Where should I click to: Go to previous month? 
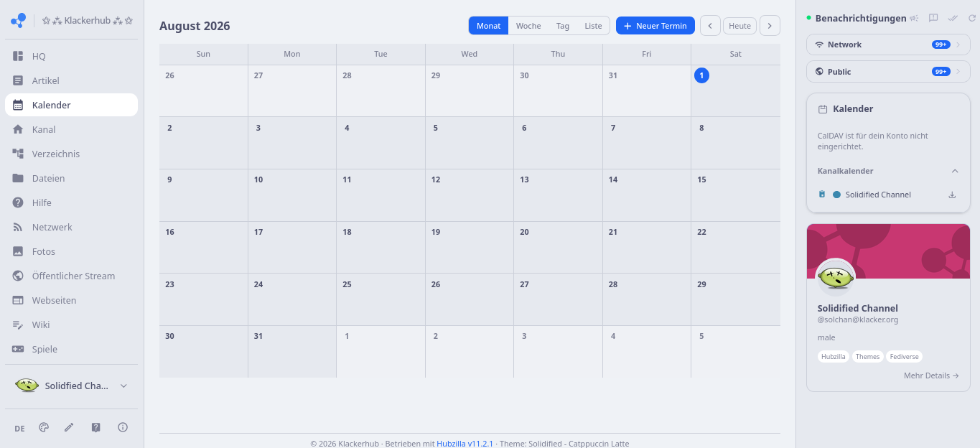(x=710, y=26)
